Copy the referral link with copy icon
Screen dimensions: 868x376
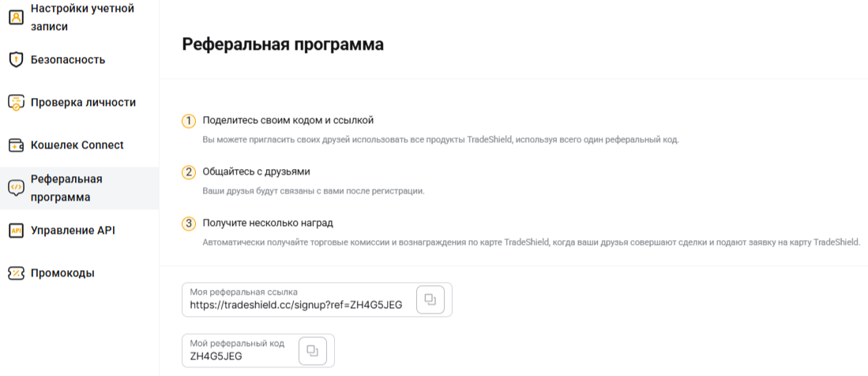(430, 299)
